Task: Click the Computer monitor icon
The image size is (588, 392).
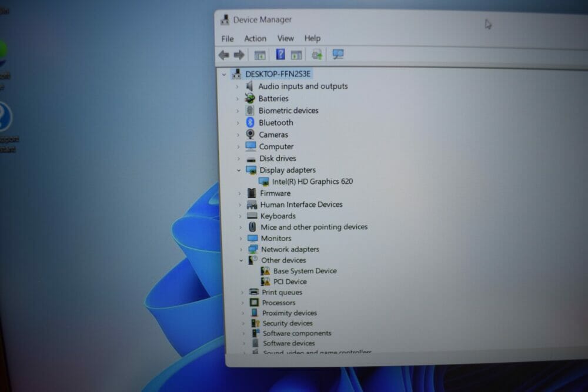Action: coord(251,146)
